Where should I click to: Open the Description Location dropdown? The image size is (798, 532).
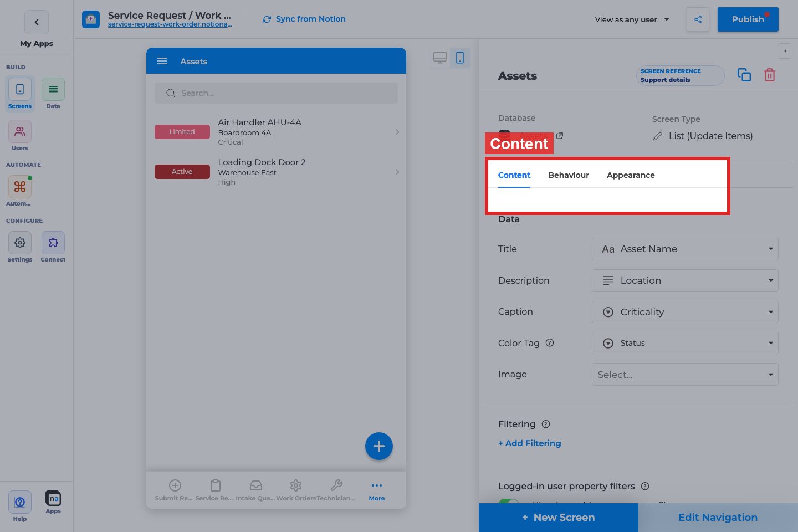click(x=685, y=281)
